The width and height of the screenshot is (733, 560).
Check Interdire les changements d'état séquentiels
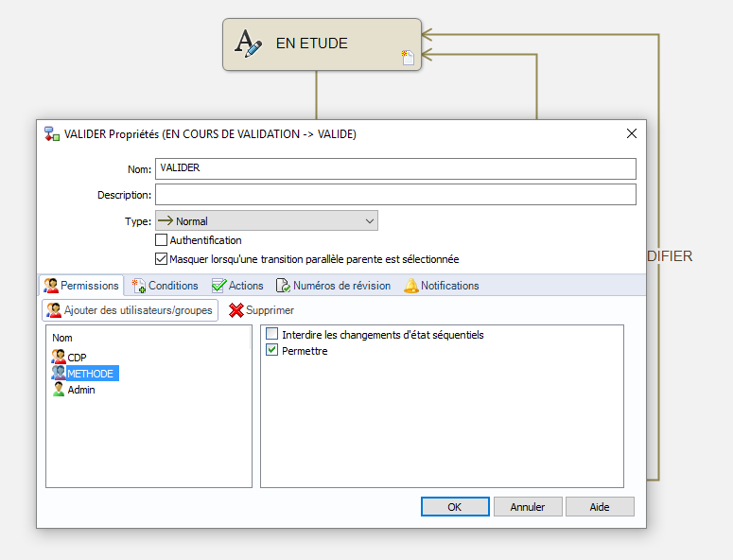(x=271, y=334)
